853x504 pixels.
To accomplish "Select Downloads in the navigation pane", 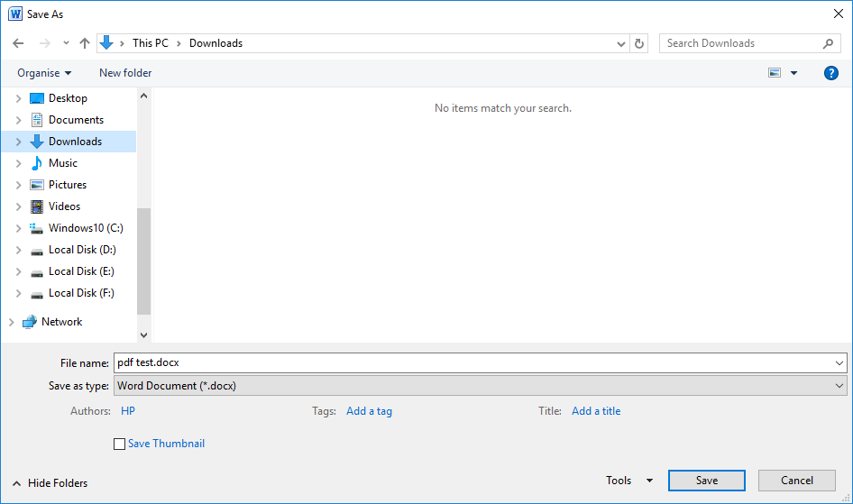I will tap(69, 142).
